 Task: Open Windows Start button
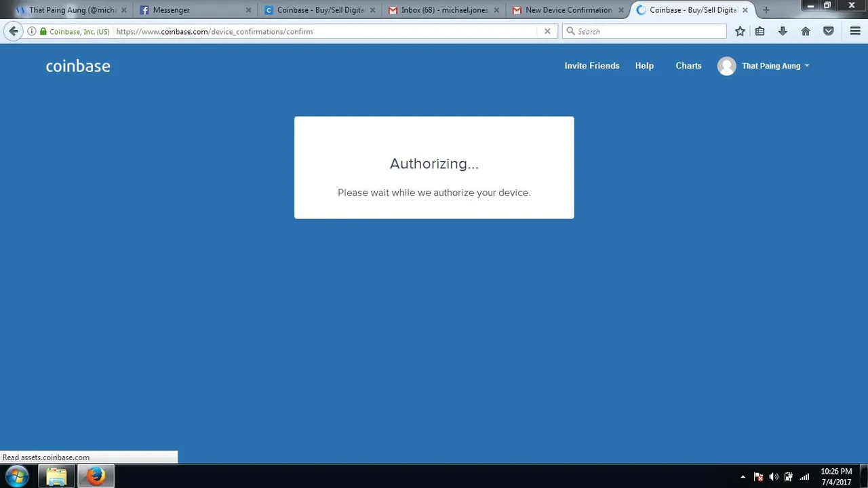tap(16, 476)
